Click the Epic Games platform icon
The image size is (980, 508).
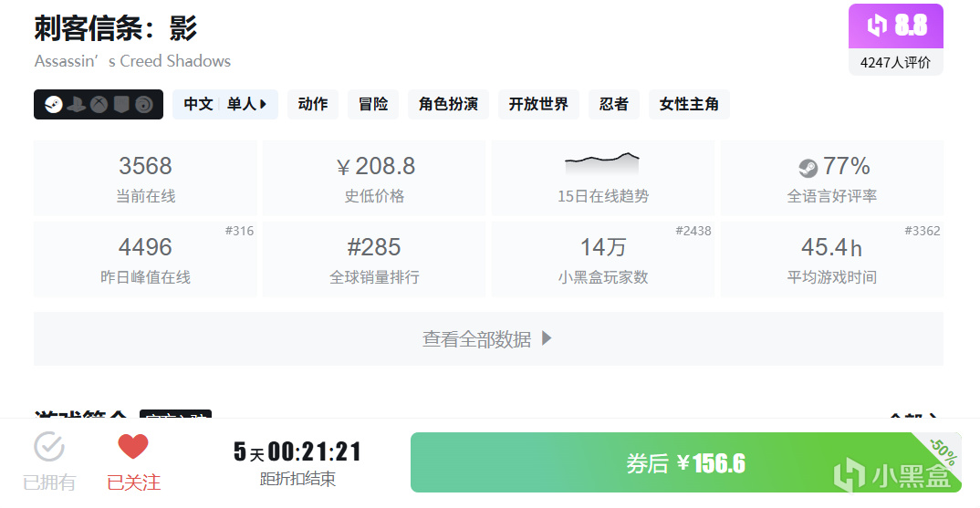(121, 104)
